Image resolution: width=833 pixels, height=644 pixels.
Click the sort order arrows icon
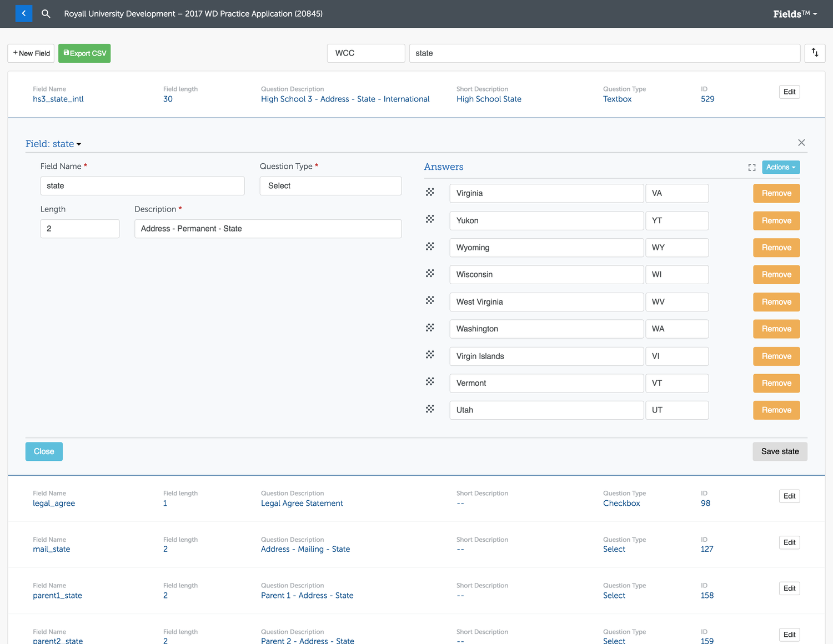coord(815,53)
